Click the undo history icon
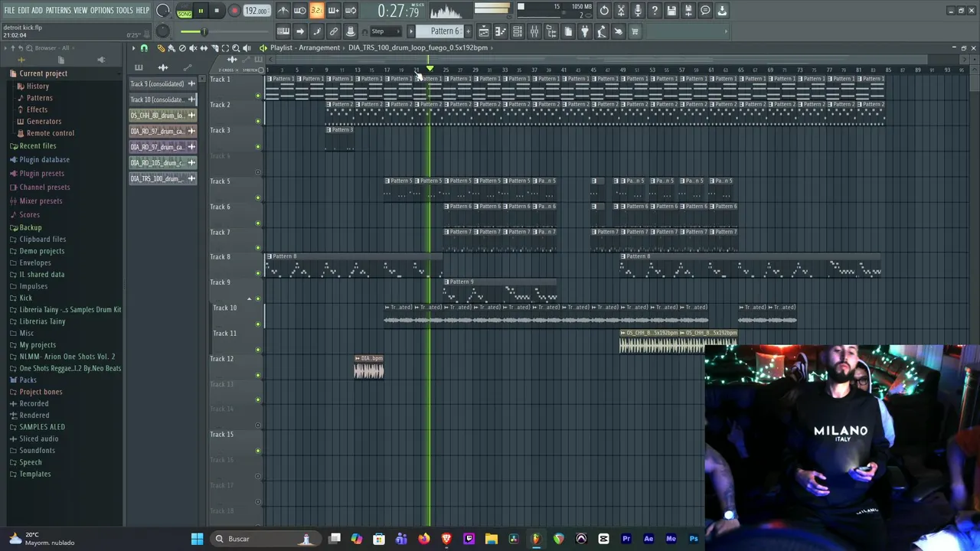The height and width of the screenshot is (551, 980). (x=604, y=11)
